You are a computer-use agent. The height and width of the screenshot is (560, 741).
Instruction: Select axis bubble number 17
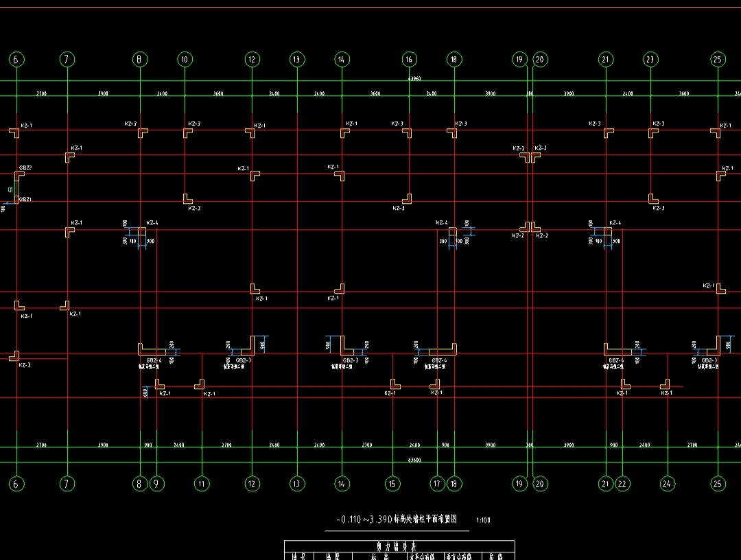click(437, 483)
